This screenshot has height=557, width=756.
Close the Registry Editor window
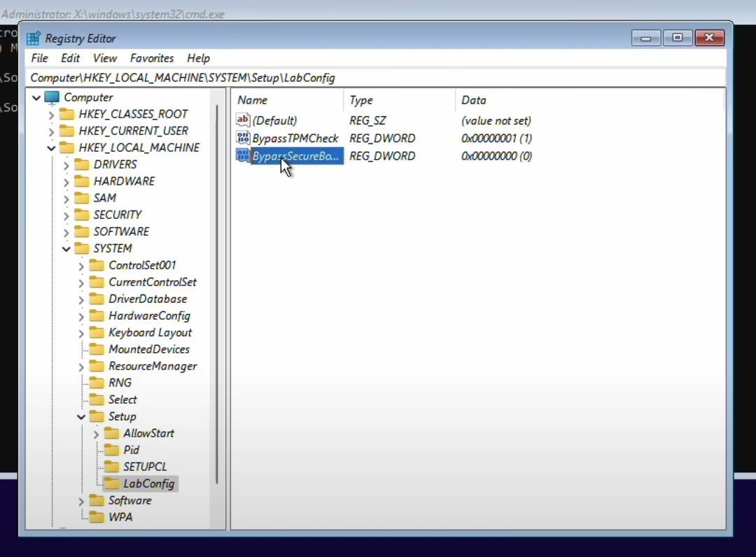tap(710, 38)
